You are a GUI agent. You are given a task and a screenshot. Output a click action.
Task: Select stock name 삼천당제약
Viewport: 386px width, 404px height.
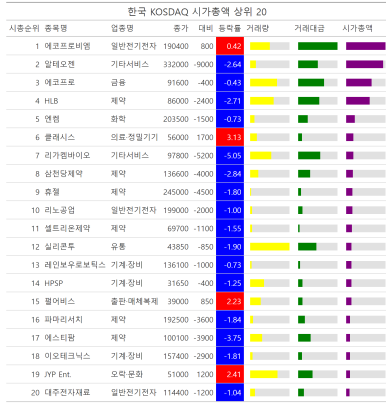click(64, 174)
